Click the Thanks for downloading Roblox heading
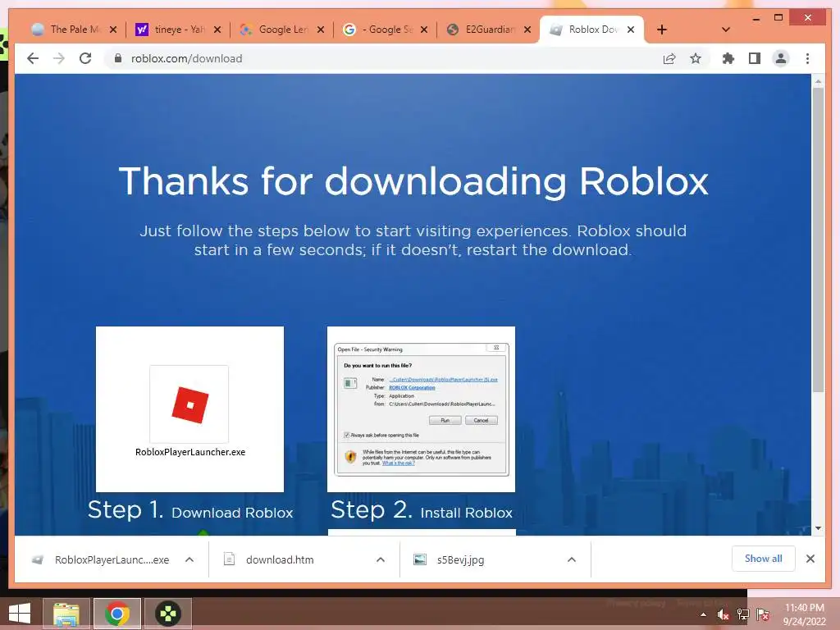840x630 pixels. click(x=413, y=181)
